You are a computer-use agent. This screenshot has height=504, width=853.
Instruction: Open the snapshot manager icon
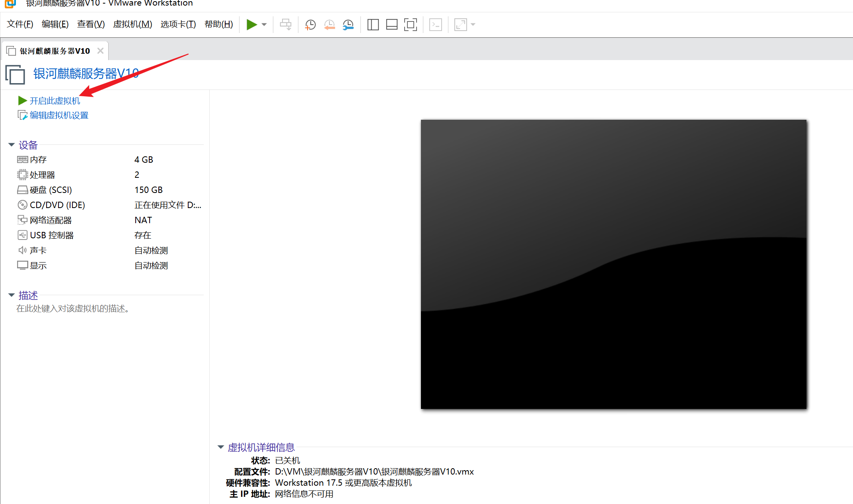(348, 25)
